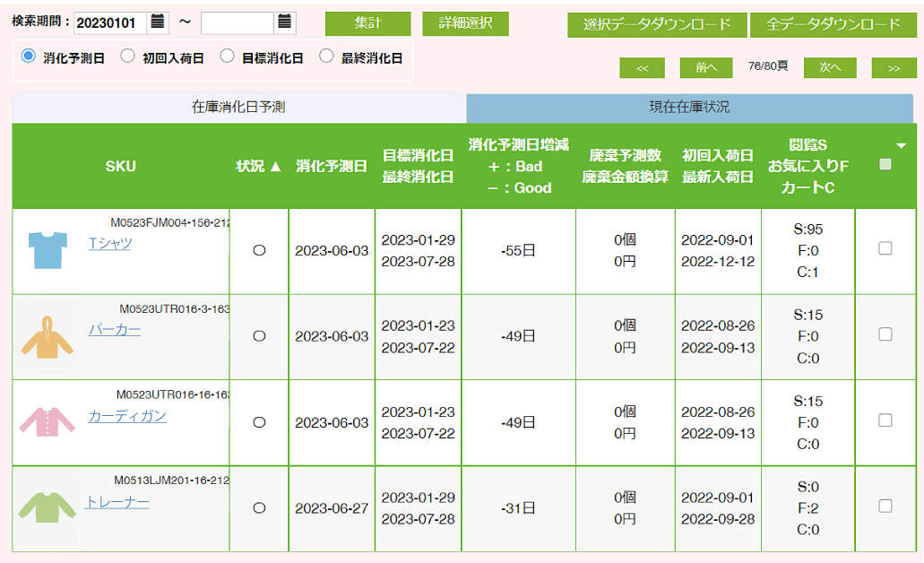Select the 目標消化日 radio button
924x563 pixels.
click(228, 57)
